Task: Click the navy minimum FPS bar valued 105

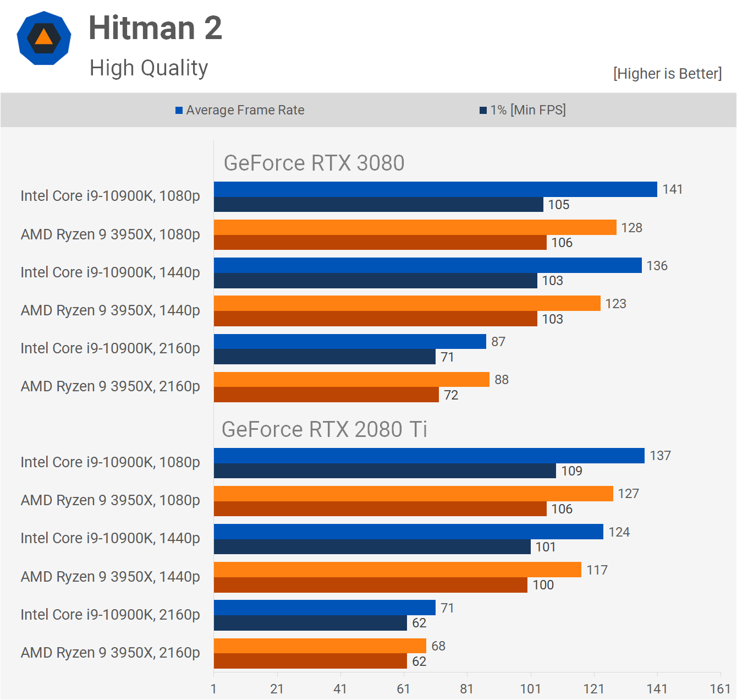Action: click(x=378, y=205)
